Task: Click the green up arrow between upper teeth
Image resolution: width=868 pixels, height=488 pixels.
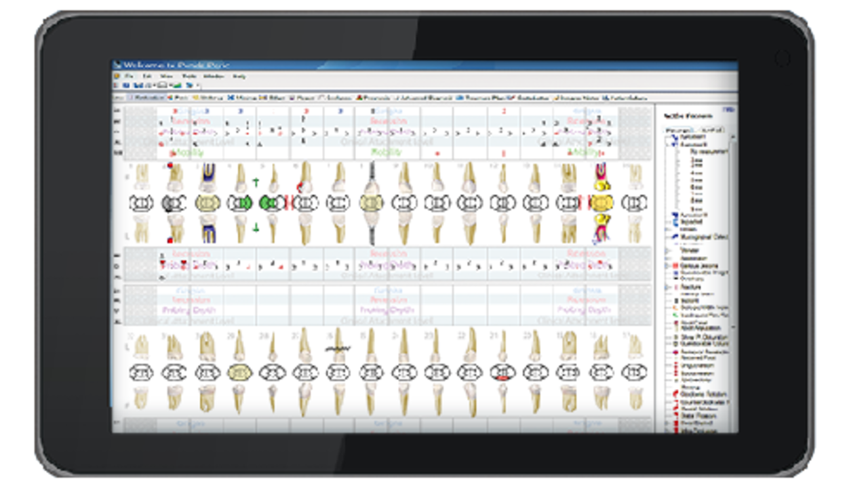Action: click(256, 182)
